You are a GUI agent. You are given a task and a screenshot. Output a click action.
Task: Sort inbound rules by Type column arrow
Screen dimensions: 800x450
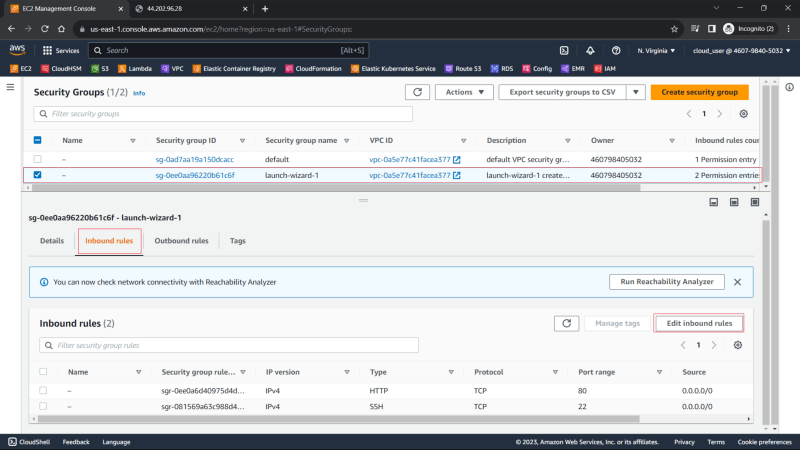pos(451,372)
